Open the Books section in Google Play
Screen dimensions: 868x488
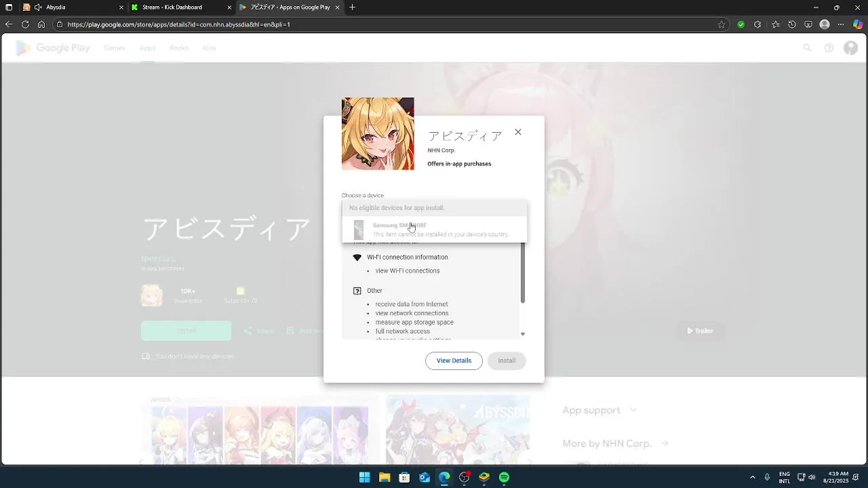tap(179, 48)
